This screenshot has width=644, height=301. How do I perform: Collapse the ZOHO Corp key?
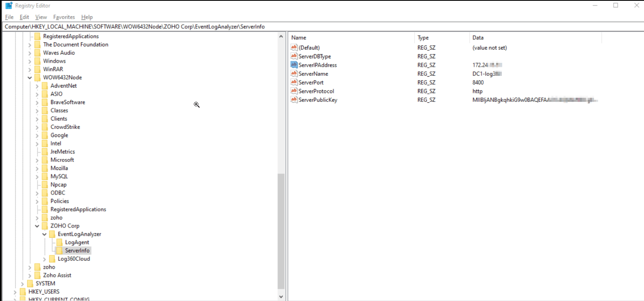(x=37, y=226)
